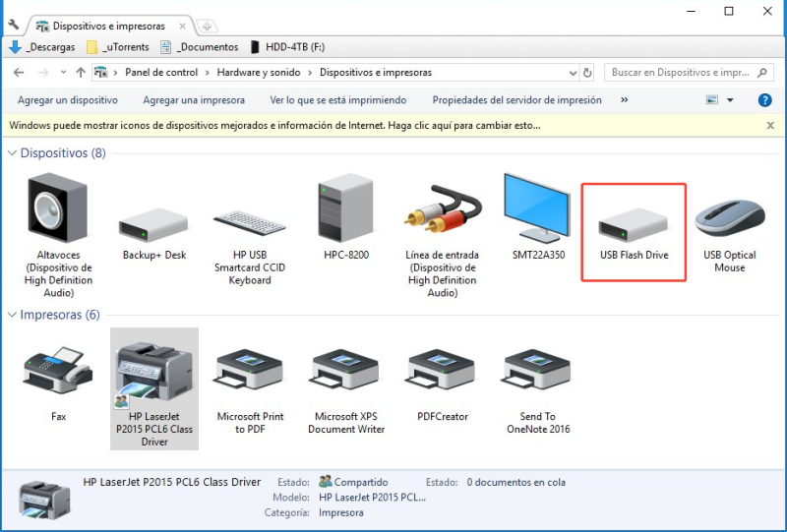Click the search magnifier icon
This screenshot has width=787, height=532.
tap(761, 72)
